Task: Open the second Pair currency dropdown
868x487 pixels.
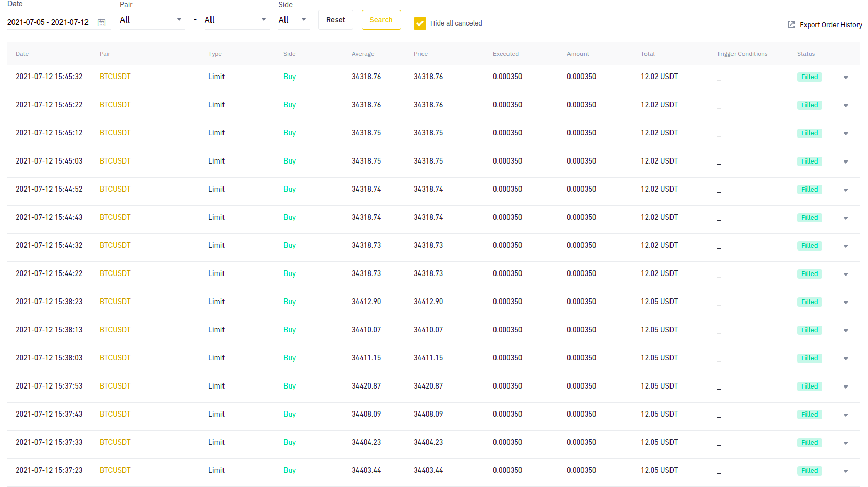Action: point(237,20)
